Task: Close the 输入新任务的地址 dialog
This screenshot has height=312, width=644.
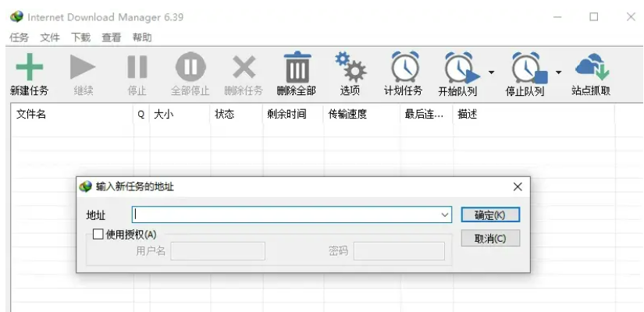Action: (517, 187)
